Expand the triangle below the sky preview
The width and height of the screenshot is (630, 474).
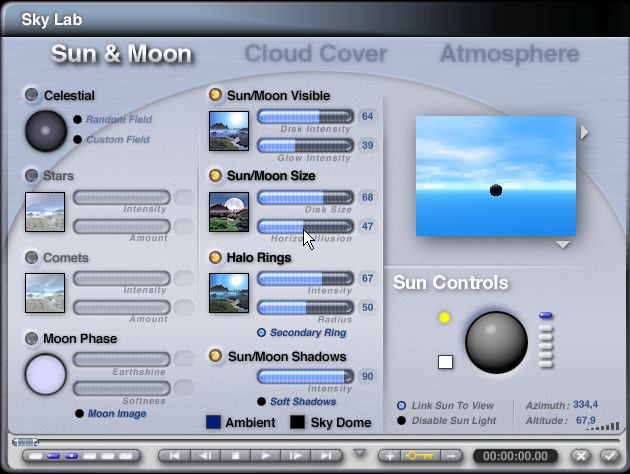[x=563, y=245]
